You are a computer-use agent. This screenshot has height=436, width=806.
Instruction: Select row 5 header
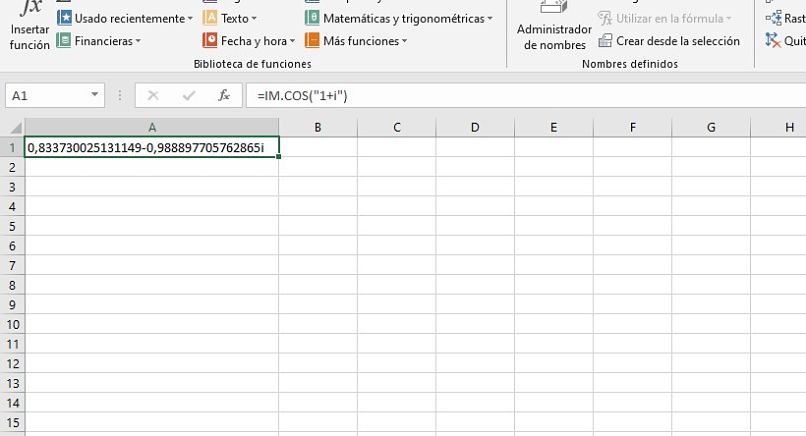(12, 226)
